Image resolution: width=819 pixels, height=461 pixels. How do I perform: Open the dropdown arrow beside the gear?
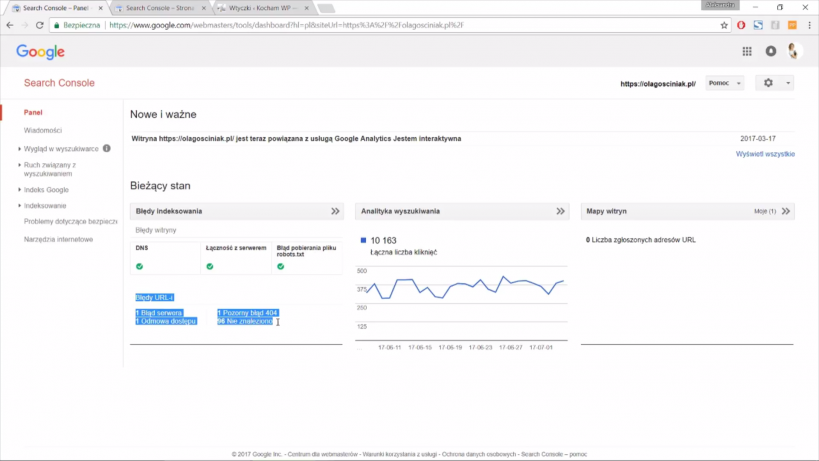pyautogui.click(x=788, y=83)
